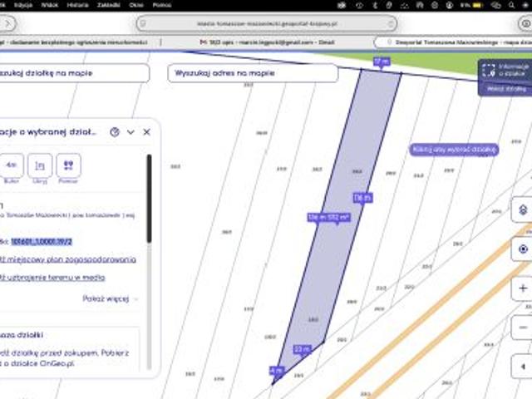Click the highlighted parcel identifier link
Screen dimensions: 532x399
42,242
